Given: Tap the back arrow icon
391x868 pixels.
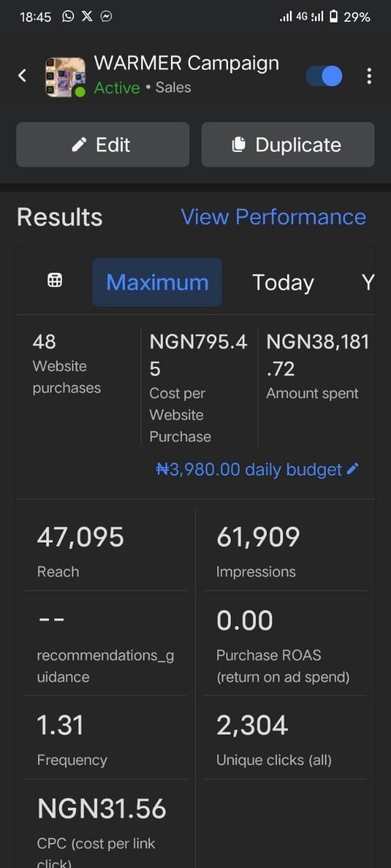Looking at the screenshot, I should coord(22,75).
